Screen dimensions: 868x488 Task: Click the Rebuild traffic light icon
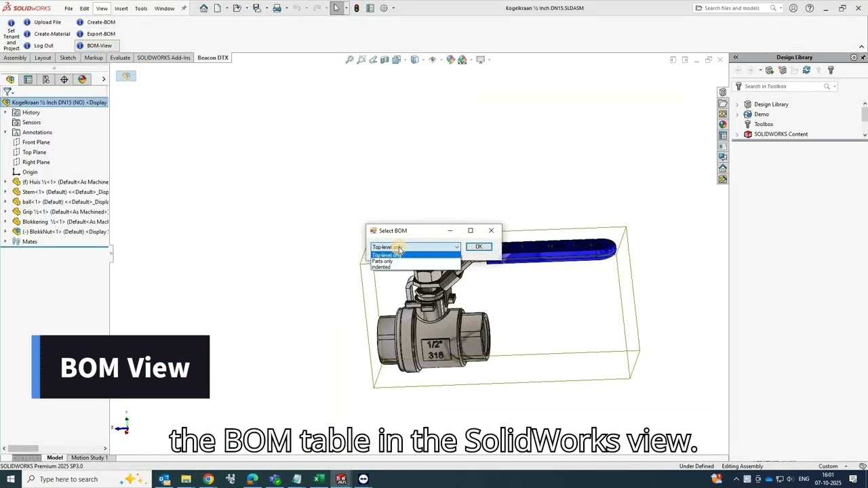click(x=357, y=8)
